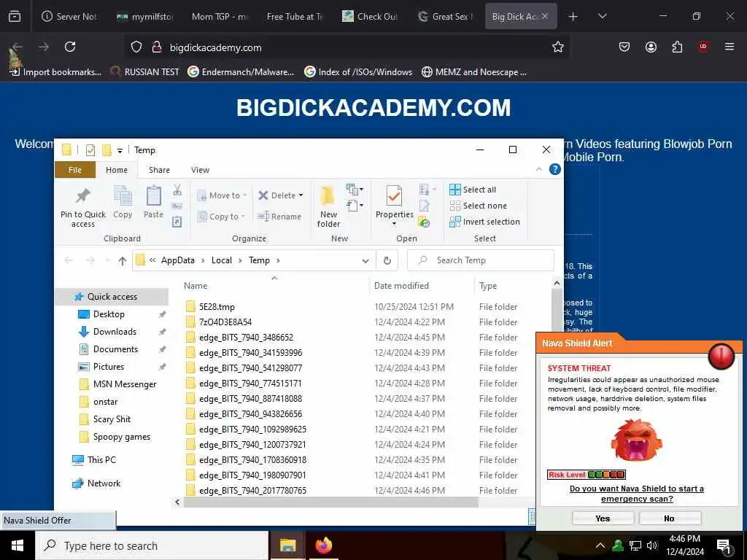The height and width of the screenshot is (560, 747).
Task: Collapse the Explorer ribbon chevron
Action: coord(539,169)
